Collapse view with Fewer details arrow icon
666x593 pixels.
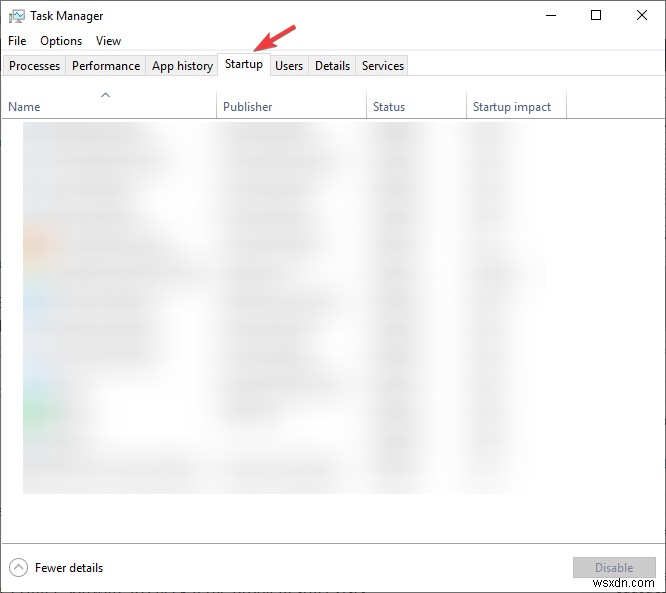click(18, 568)
